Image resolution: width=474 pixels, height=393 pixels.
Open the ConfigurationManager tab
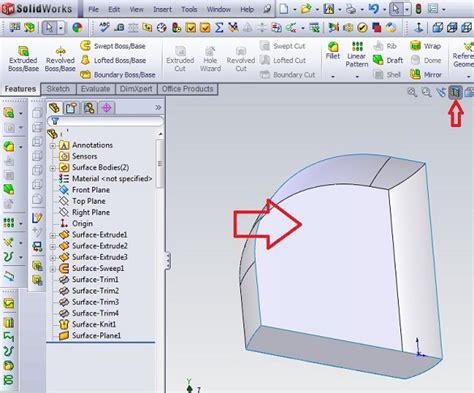pos(89,108)
